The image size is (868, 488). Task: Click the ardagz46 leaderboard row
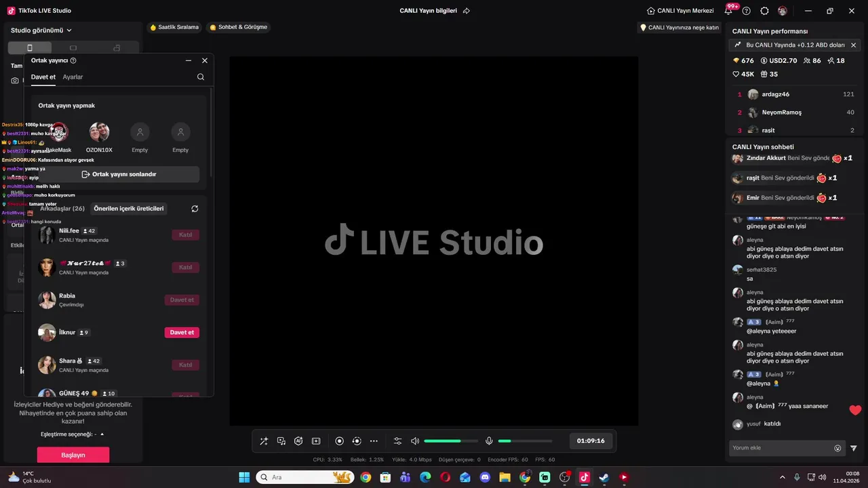pos(795,94)
